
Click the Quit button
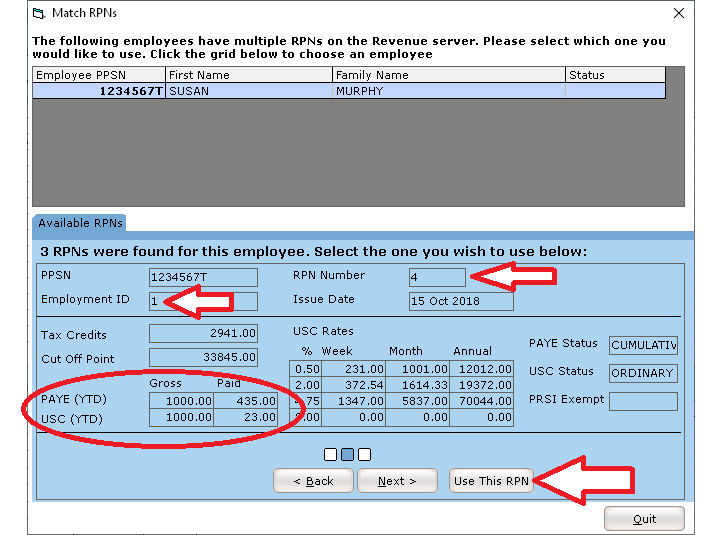pyautogui.click(x=644, y=519)
